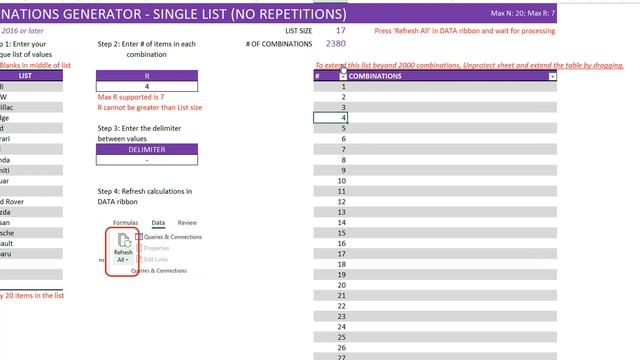Click the Review tab label in the instruction picture

tap(187, 223)
